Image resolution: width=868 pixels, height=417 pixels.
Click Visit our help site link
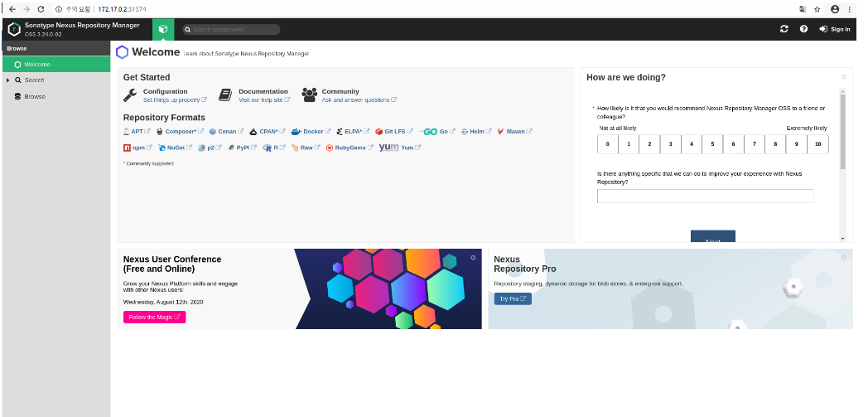264,100
